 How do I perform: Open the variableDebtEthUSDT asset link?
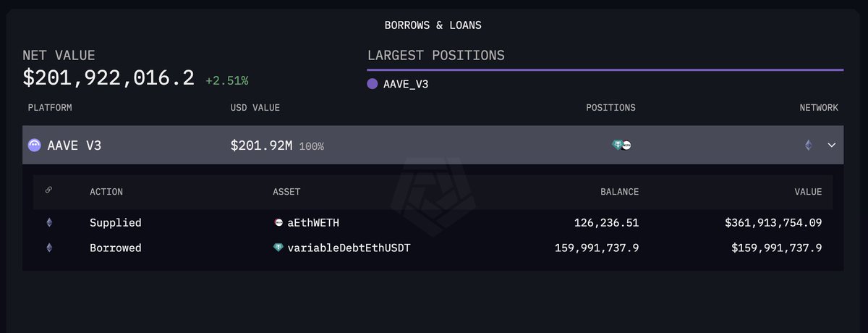coord(346,248)
